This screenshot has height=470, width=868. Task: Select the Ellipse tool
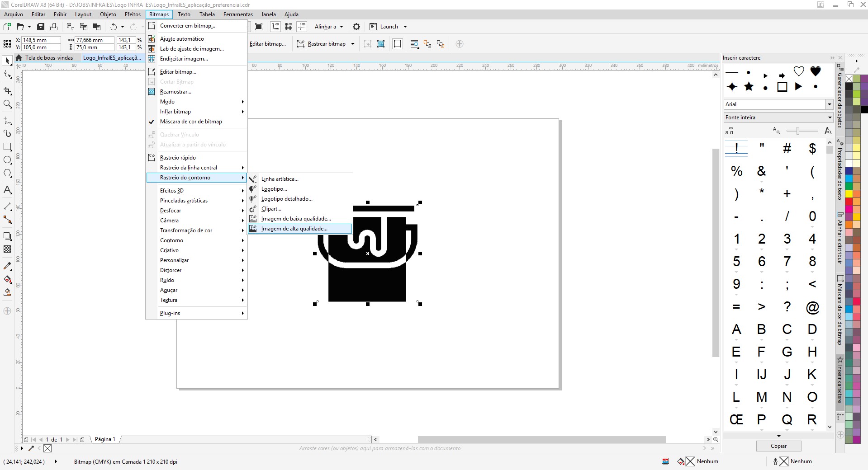click(7, 160)
